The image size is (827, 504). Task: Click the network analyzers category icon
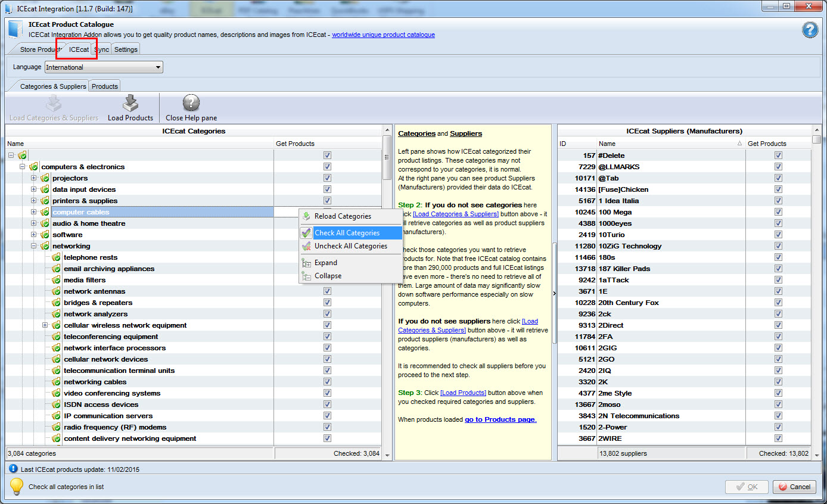click(56, 314)
